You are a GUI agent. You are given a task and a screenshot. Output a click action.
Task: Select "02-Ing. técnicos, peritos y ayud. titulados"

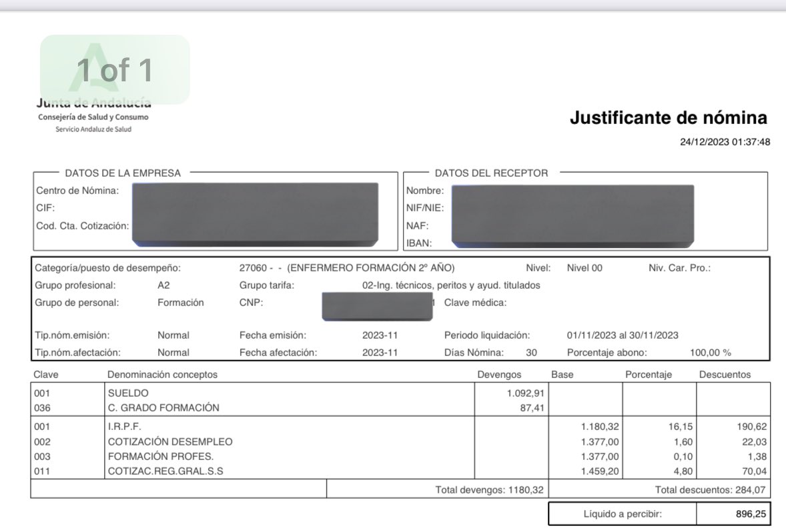tap(451, 285)
